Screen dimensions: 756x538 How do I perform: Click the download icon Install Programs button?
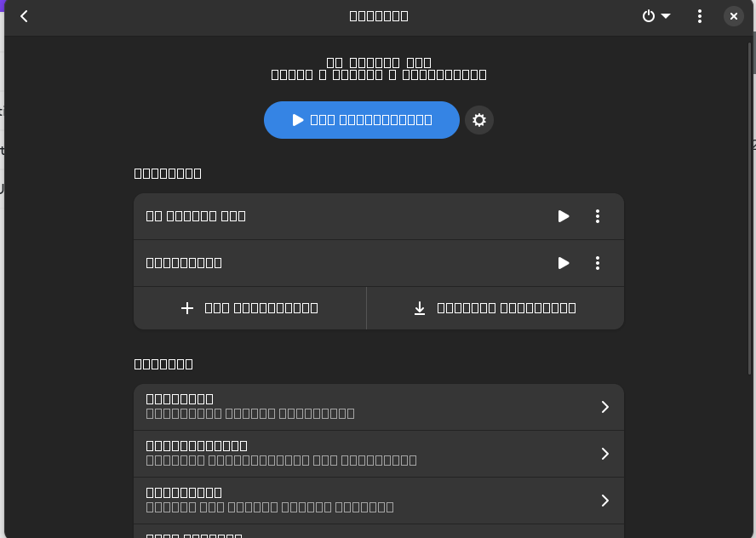[x=495, y=308]
